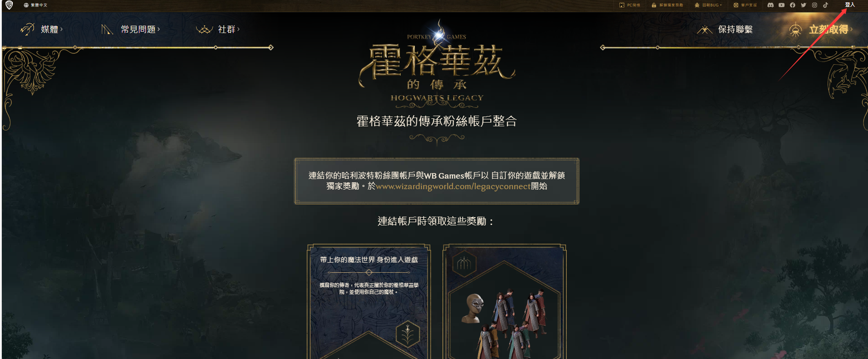Image resolution: width=868 pixels, height=359 pixels.
Task: Click the Warner Bros shield logo
Action: pos(9,5)
